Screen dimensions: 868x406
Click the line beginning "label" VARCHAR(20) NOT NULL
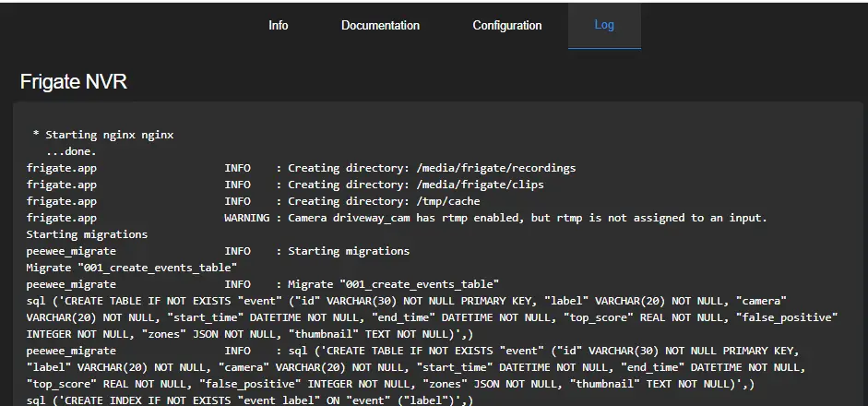[416, 367]
